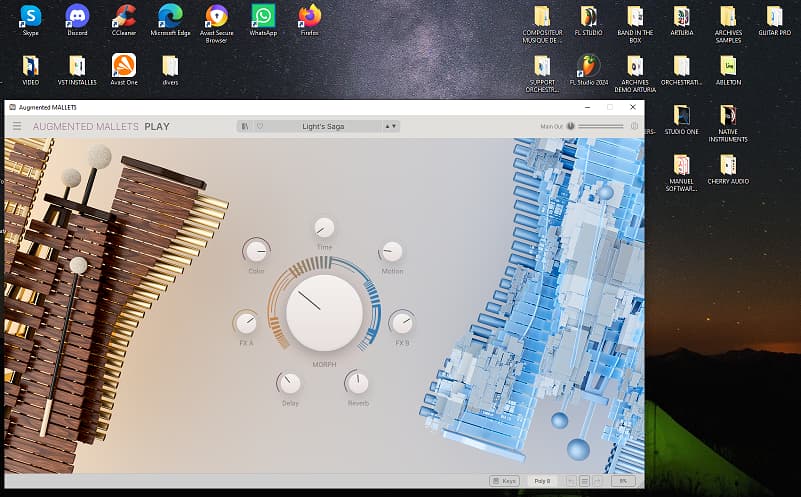Open the Light's Saga preset name dropdown
801x497 pixels.
pyautogui.click(x=323, y=126)
